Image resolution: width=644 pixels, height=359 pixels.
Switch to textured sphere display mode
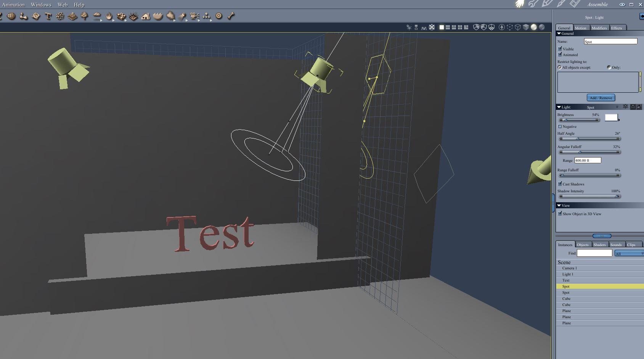tap(542, 27)
